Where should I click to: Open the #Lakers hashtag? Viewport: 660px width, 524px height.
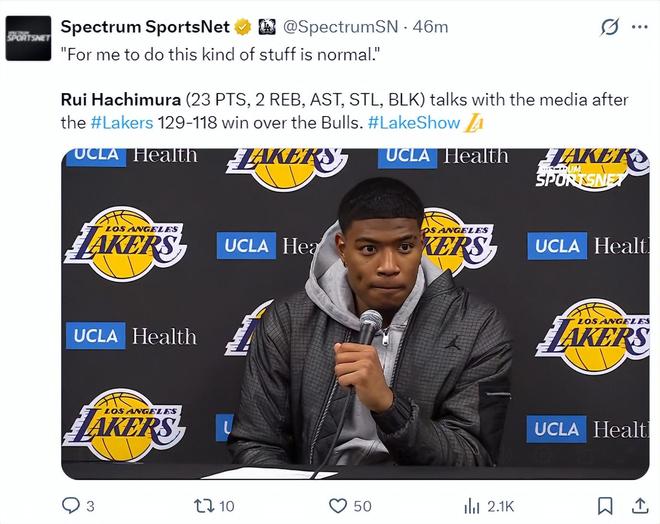[120, 123]
